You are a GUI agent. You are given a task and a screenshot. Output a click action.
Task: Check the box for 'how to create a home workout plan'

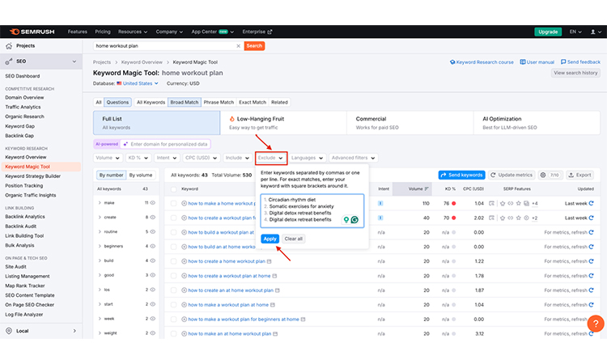pos(173,261)
